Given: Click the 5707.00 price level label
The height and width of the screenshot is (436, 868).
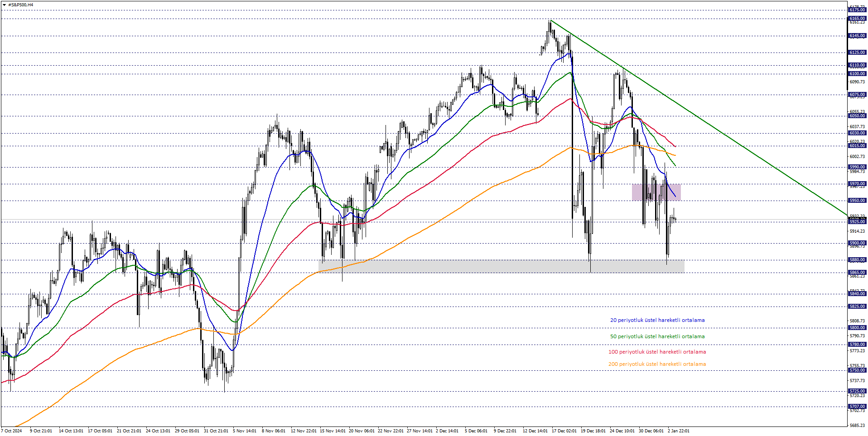Looking at the screenshot, I should (857, 407).
